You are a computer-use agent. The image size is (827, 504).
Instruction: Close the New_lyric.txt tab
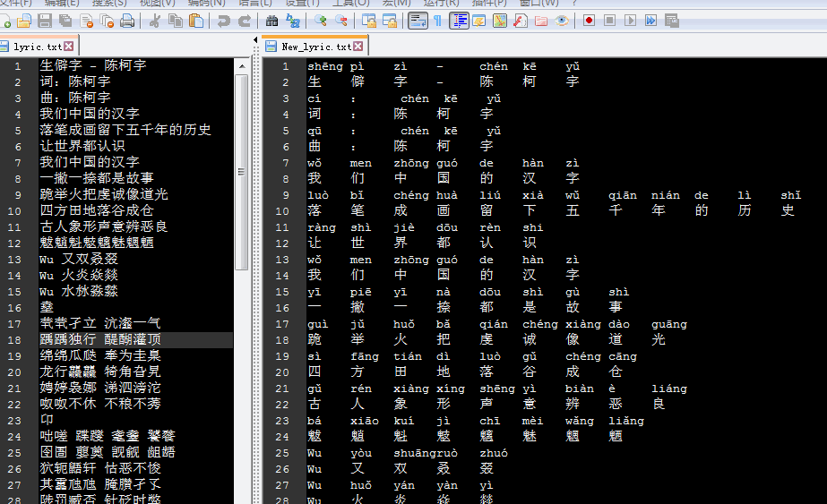coord(358,47)
